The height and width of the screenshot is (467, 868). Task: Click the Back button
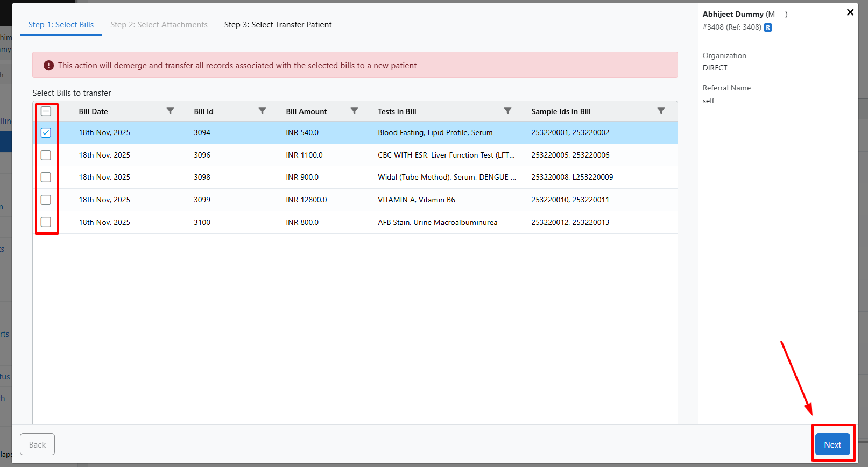pos(37,444)
